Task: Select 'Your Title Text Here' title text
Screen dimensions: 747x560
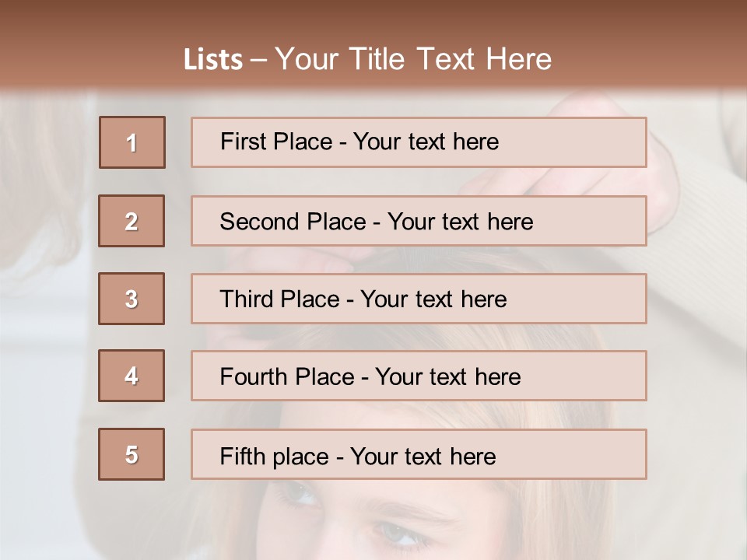Action: pos(413,59)
